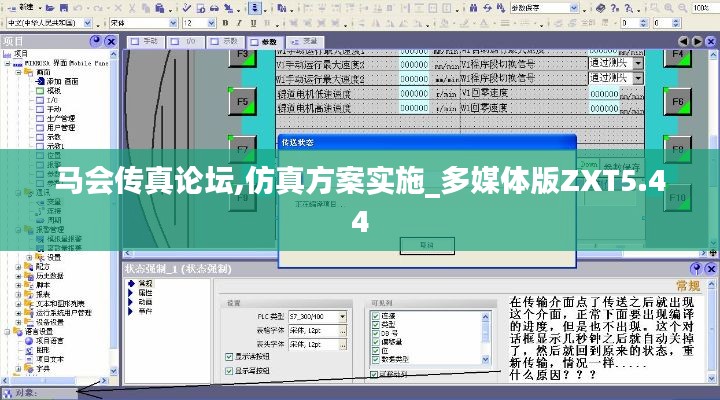Click the Bold formatting icon
This screenshot has width=720, height=400.
tap(227, 21)
